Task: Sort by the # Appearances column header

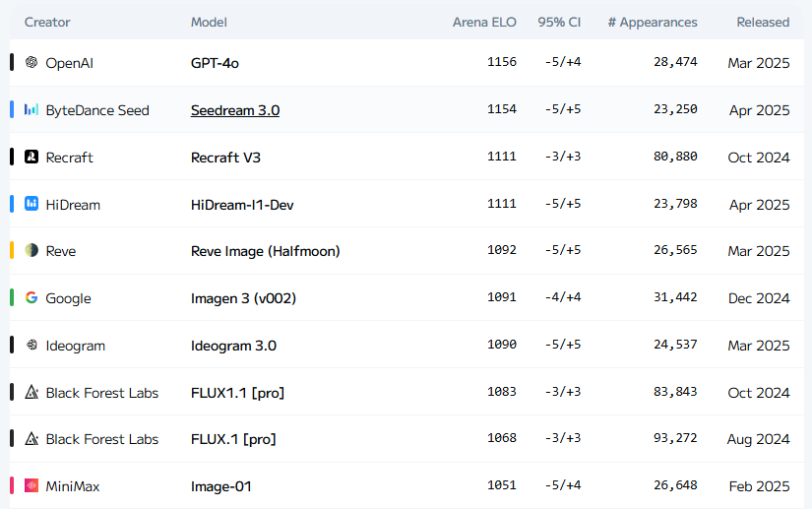Action: [x=653, y=23]
